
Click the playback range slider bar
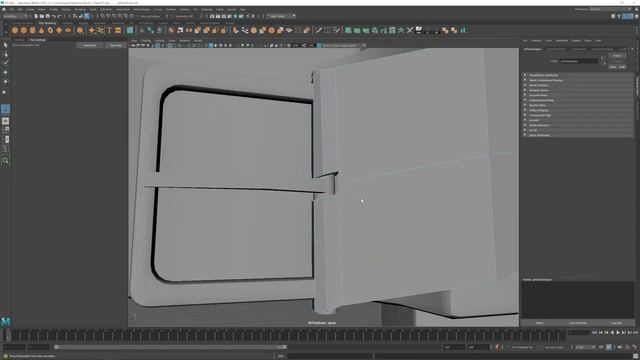point(171,347)
